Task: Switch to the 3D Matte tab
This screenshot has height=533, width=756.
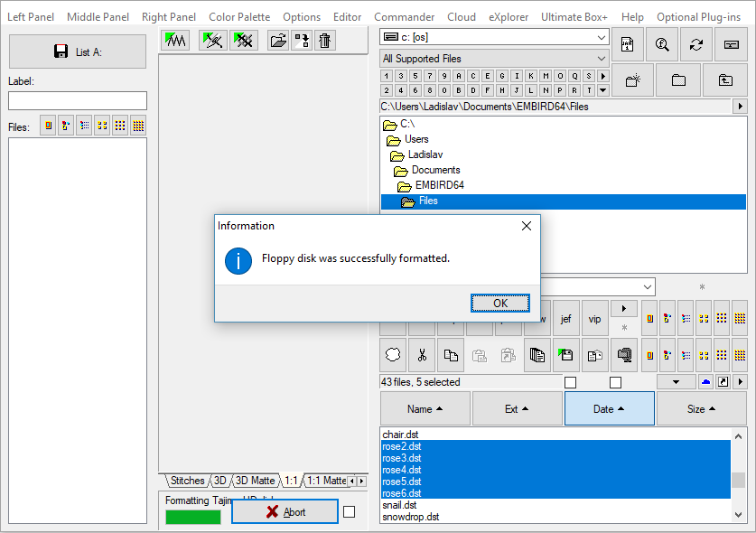Action: [255, 481]
